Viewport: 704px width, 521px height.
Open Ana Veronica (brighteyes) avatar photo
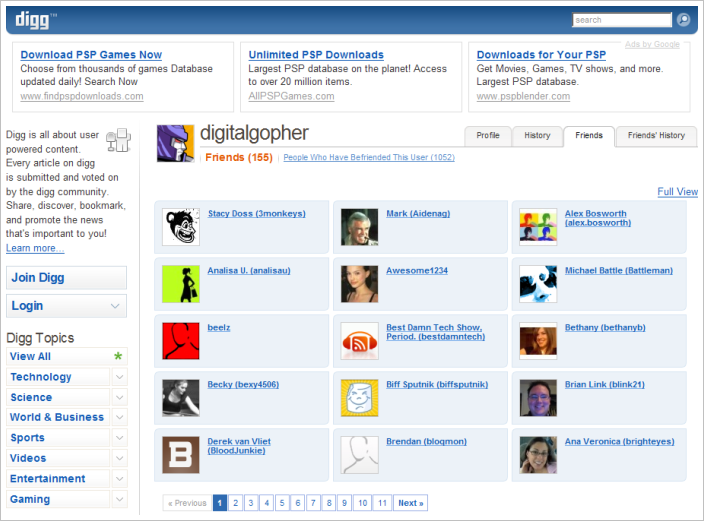point(538,455)
